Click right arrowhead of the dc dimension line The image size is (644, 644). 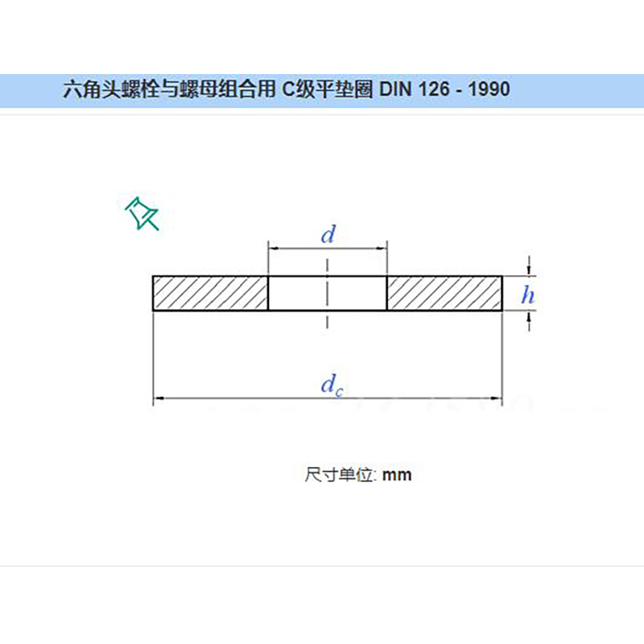(x=497, y=398)
